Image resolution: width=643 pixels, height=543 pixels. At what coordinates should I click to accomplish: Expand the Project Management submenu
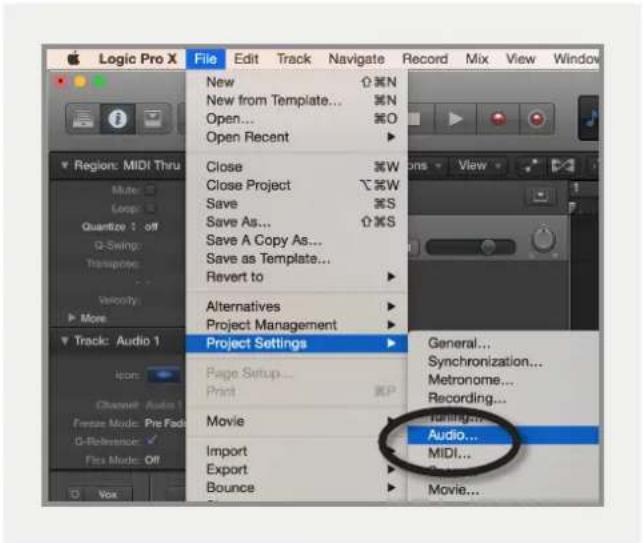point(296,325)
